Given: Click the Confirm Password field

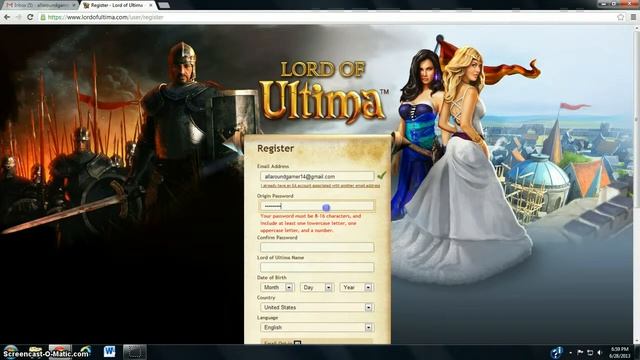Looking at the screenshot, I should coord(317,247).
